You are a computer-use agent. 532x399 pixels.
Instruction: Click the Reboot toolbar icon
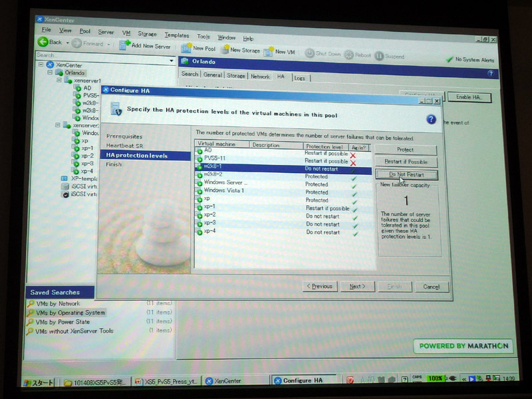[348, 55]
